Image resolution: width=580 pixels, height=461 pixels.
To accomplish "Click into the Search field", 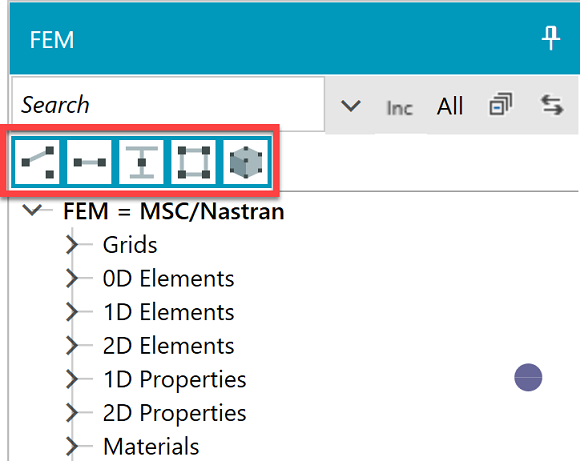I will (168, 104).
